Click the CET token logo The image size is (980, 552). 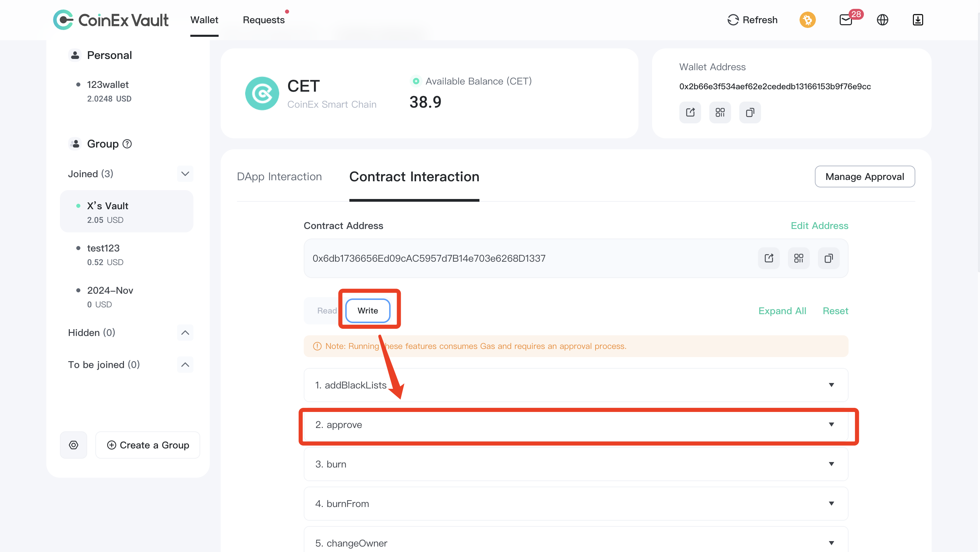(x=262, y=94)
